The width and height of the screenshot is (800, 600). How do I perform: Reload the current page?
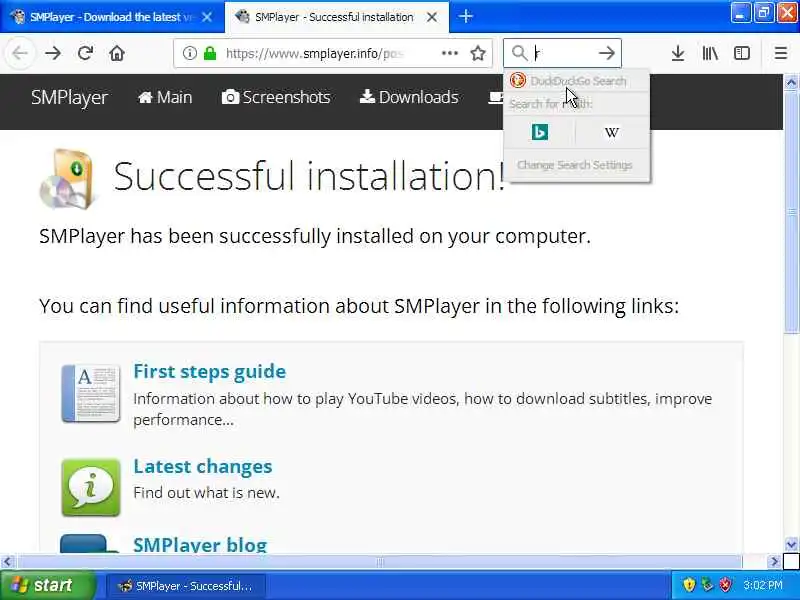click(x=85, y=53)
